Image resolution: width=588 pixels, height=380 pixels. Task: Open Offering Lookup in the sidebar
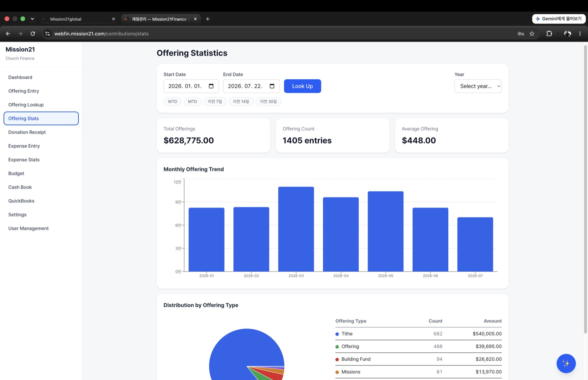coord(26,105)
